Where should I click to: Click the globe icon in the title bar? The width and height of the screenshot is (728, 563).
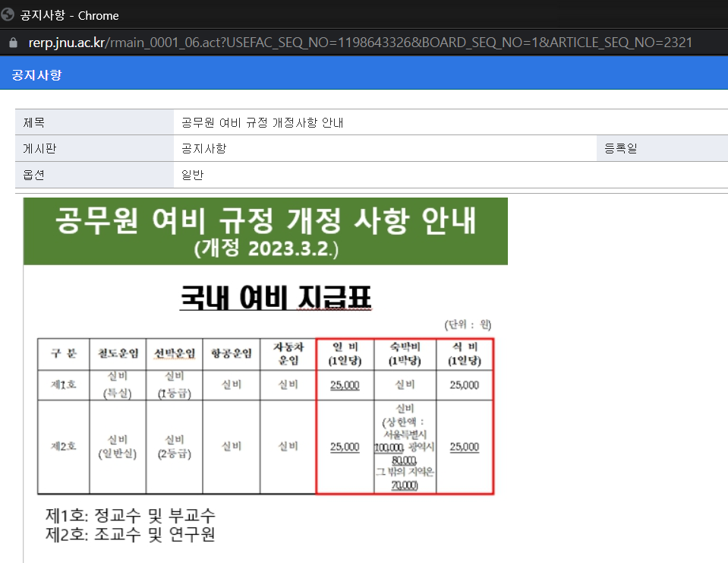(x=8, y=15)
